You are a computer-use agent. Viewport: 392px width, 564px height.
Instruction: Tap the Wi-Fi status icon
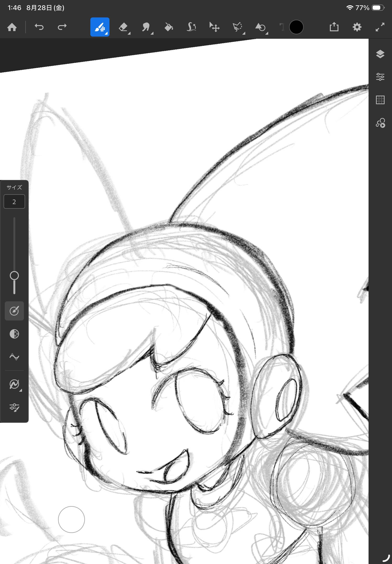349,8
